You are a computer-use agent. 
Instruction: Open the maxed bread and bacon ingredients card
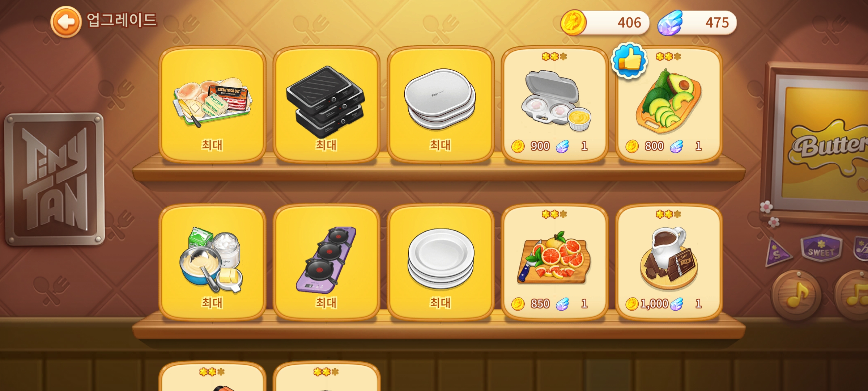212,105
